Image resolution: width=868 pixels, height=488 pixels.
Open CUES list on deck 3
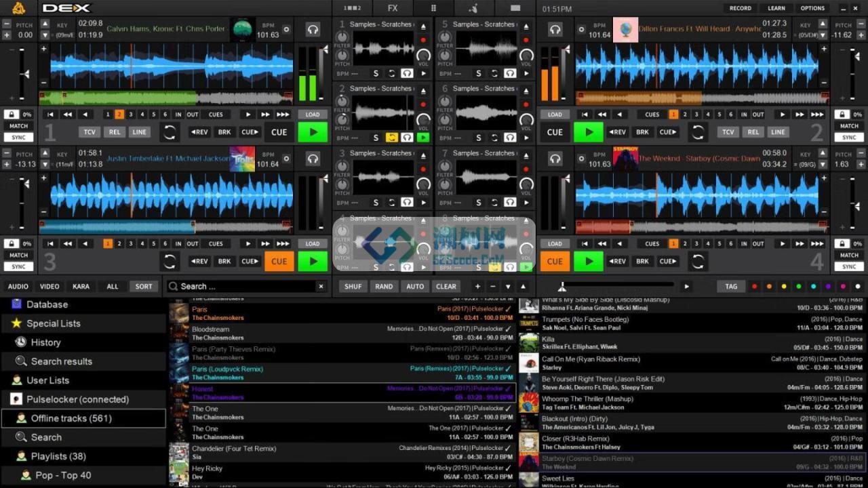(216, 243)
